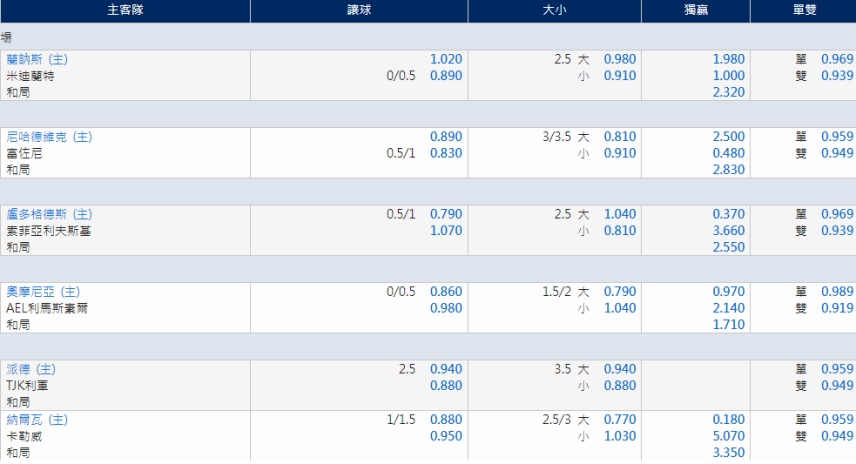Choose 小 odds 1.040 in 奧摩尼亞 match

(620, 308)
